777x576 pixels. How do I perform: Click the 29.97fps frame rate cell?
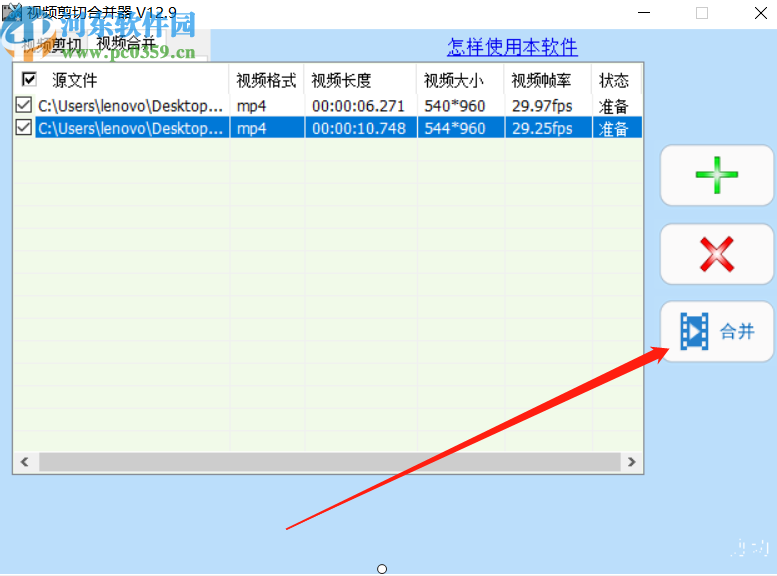coord(542,106)
